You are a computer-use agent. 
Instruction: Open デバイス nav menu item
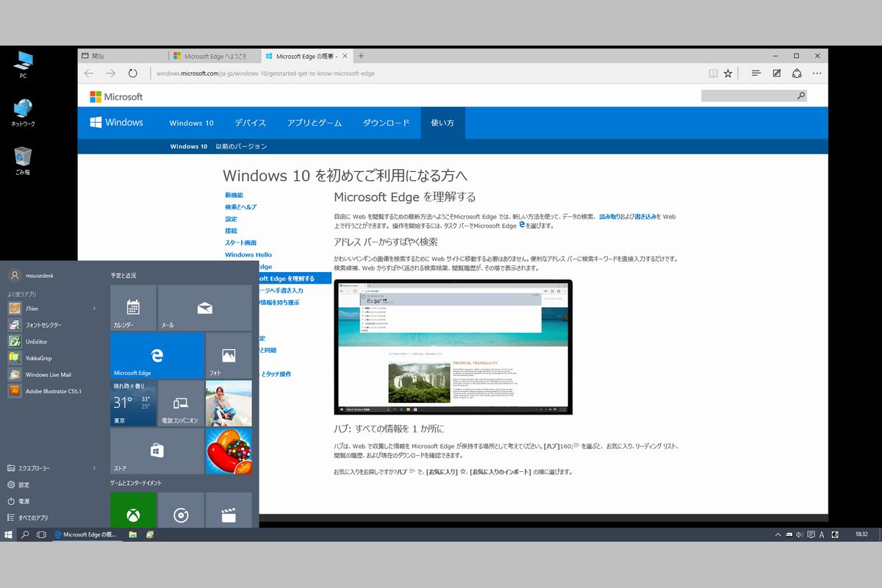point(251,123)
